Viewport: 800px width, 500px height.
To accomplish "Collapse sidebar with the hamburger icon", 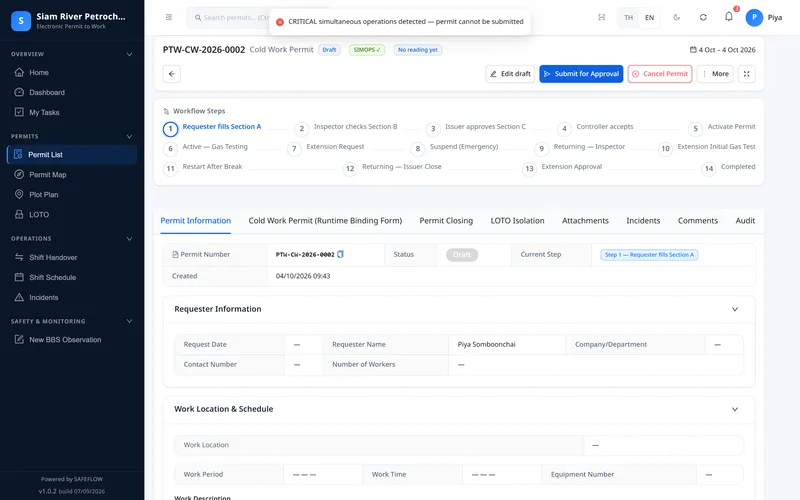I will coord(169,17).
